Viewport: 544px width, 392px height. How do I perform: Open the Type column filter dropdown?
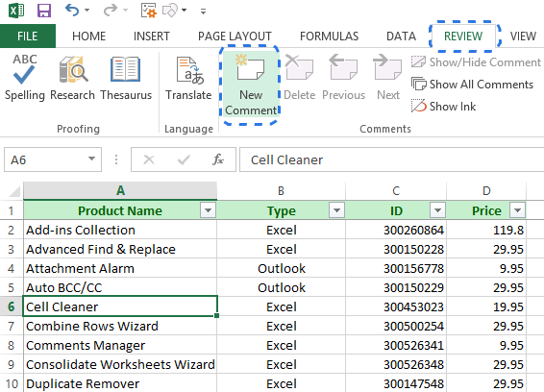pyautogui.click(x=336, y=210)
